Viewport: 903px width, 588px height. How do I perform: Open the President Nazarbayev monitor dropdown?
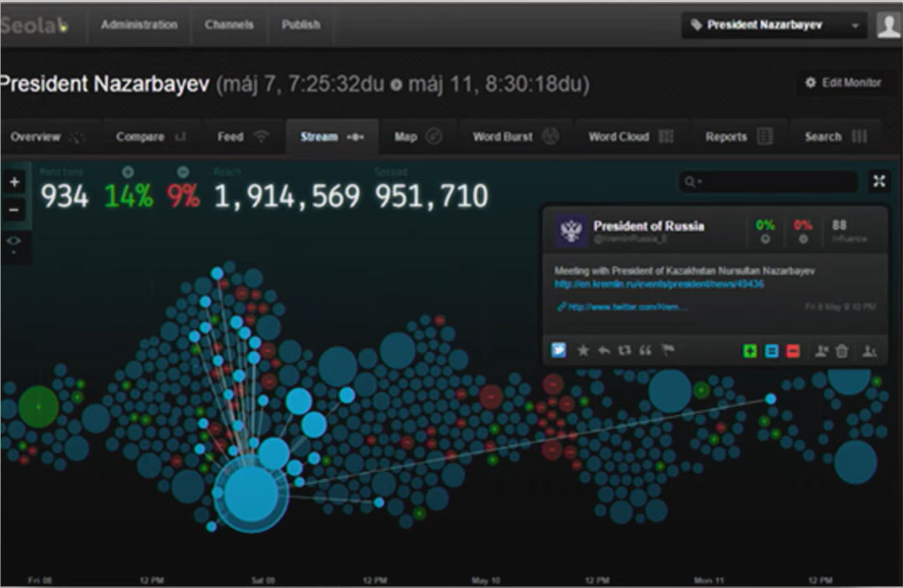click(x=774, y=25)
